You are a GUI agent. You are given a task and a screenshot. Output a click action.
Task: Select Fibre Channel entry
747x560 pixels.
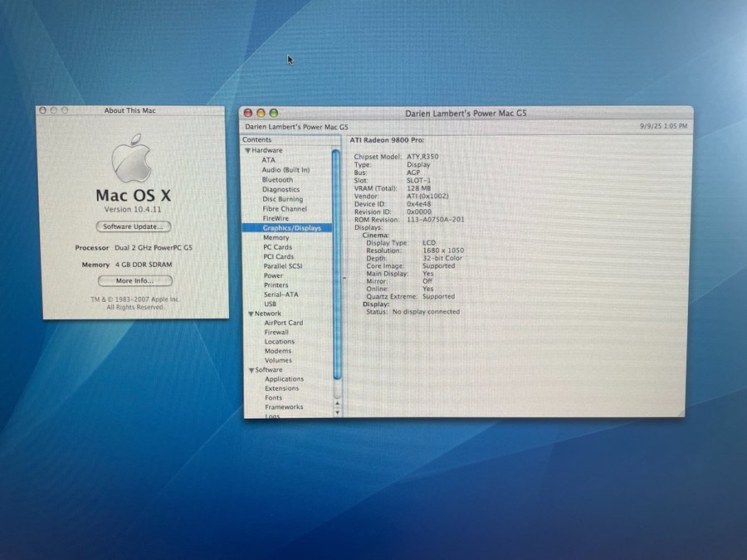coord(285,208)
